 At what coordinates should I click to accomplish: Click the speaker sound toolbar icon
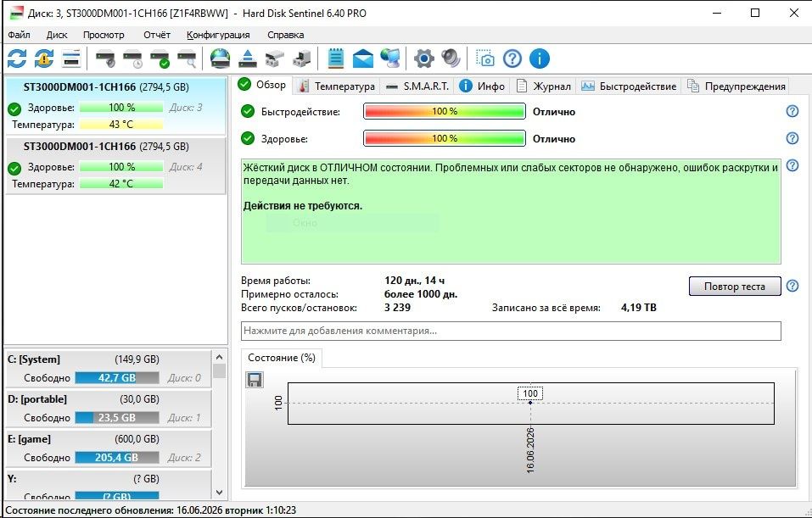coord(451,58)
